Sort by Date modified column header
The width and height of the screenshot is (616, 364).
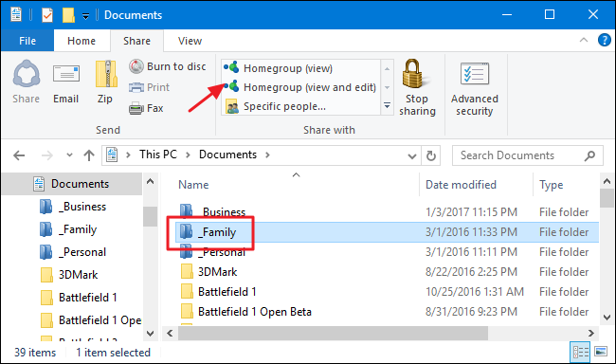tap(461, 185)
